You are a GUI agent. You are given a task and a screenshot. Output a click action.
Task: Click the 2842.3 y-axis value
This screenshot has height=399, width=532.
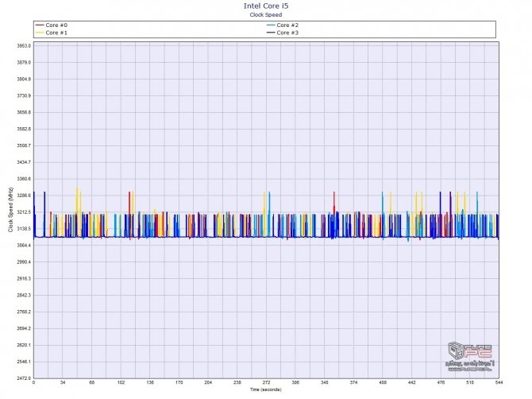[24, 296]
